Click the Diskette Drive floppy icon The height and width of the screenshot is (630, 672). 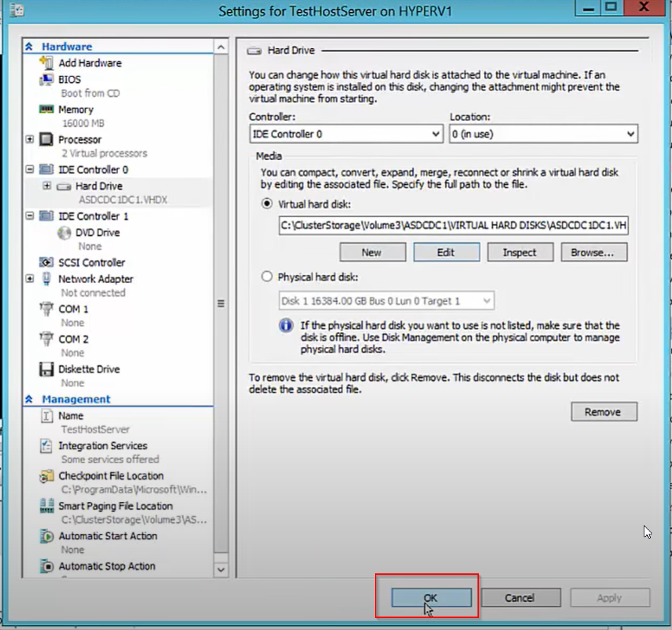coord(46,370)
